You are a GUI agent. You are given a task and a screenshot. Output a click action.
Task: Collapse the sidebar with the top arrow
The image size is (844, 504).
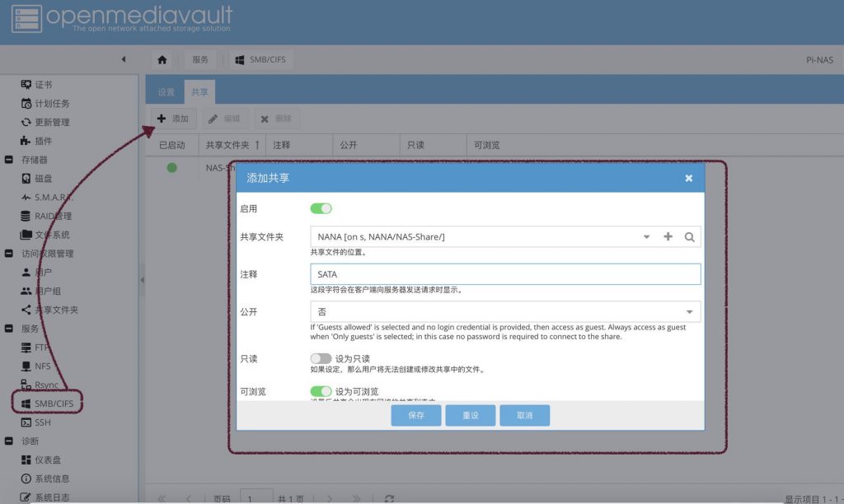(x=124, y=59)
